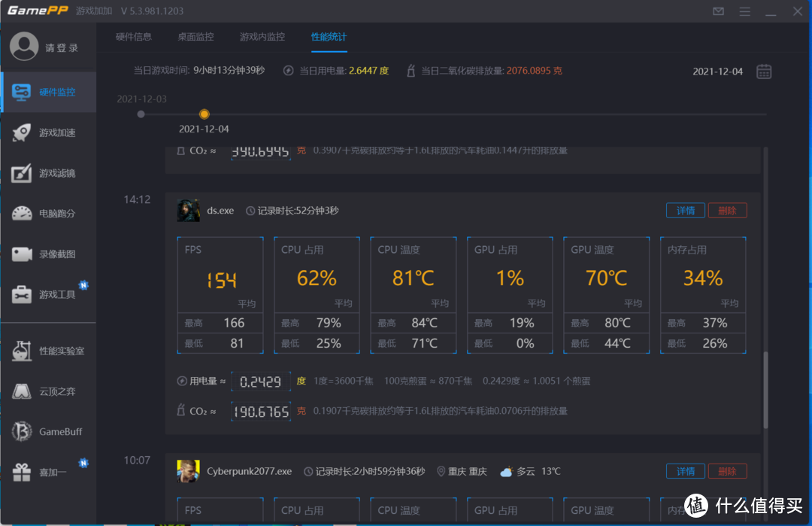Open the calendar date picker icon
Screen dimensions: 812x526
tap(764, 71)
